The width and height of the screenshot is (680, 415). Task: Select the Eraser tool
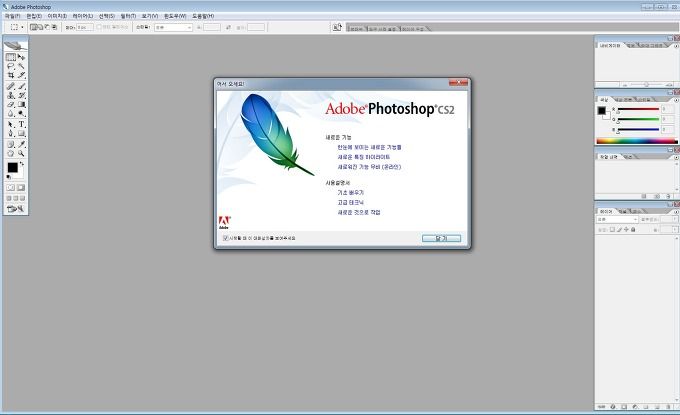(x=10, y=105)
